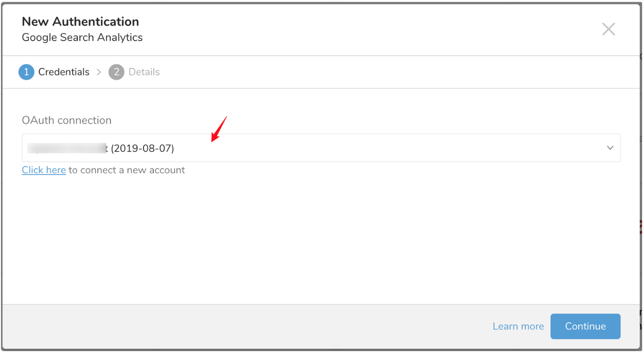Viewport: 644px width, 353px height.
Task: Select the Credentials step label
Action: [x=64, y=72]
